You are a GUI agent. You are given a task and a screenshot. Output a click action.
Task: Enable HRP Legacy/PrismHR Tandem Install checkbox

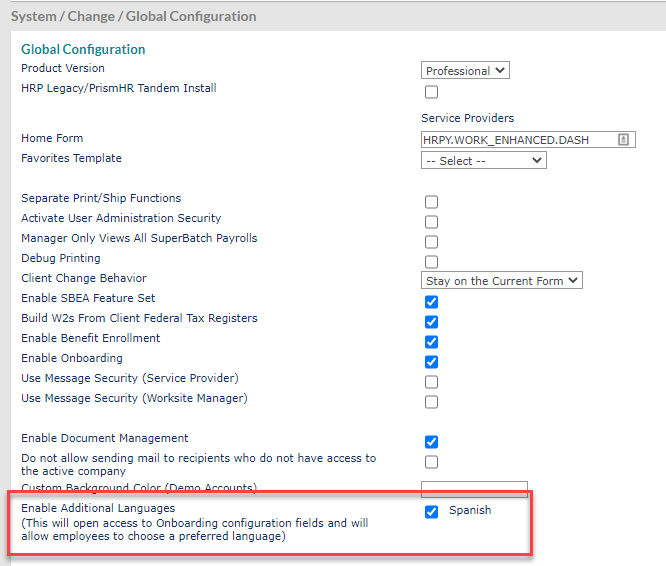pos(431,93)
